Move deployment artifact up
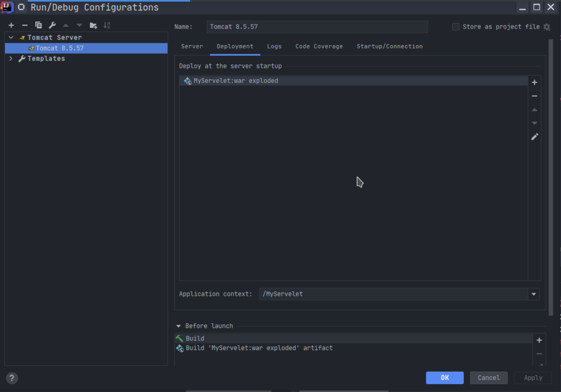561x392 pixels. 534,110
